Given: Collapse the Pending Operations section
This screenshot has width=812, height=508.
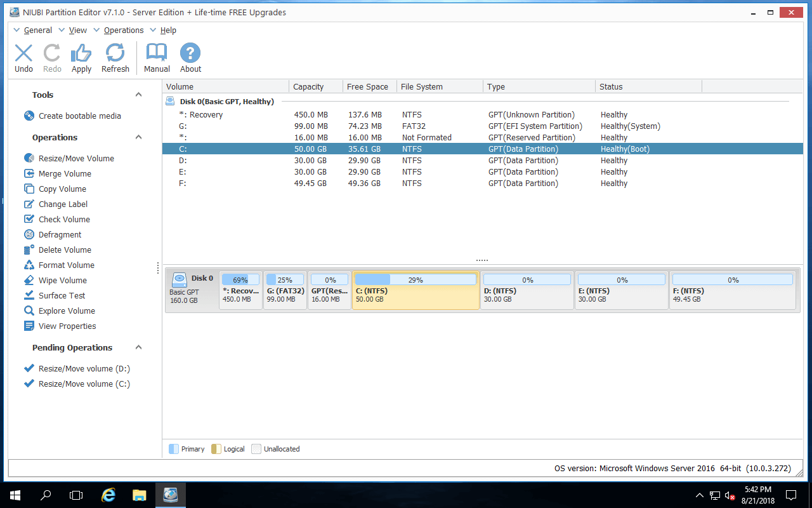Looking at the screenshot, I should click(x=138, y=347).
